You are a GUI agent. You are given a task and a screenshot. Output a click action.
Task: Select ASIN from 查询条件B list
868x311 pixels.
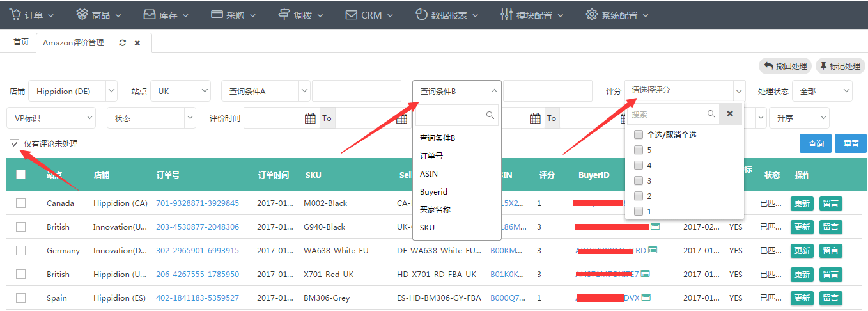tap(429, 173)
